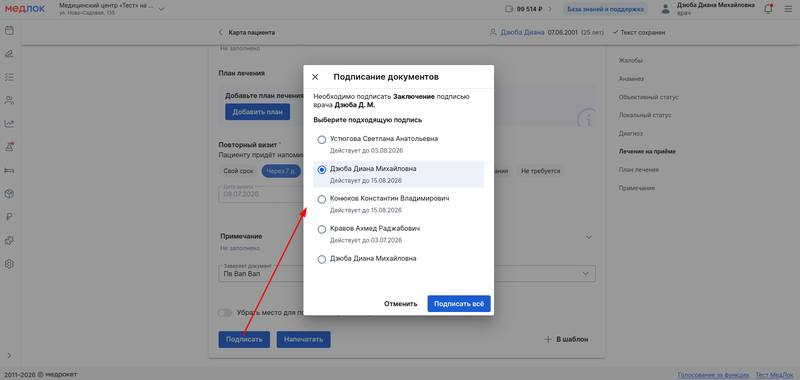The width and height of the screenshot is (800, 380).
Task: Click the info icon in treatment plan banner
Action: coord(588,119)
